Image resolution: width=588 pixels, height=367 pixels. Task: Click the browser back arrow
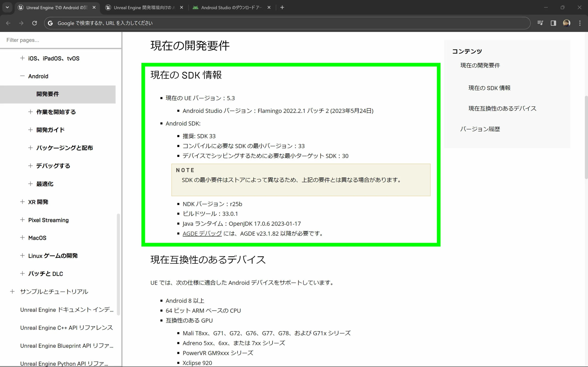(x=8, y=23)
